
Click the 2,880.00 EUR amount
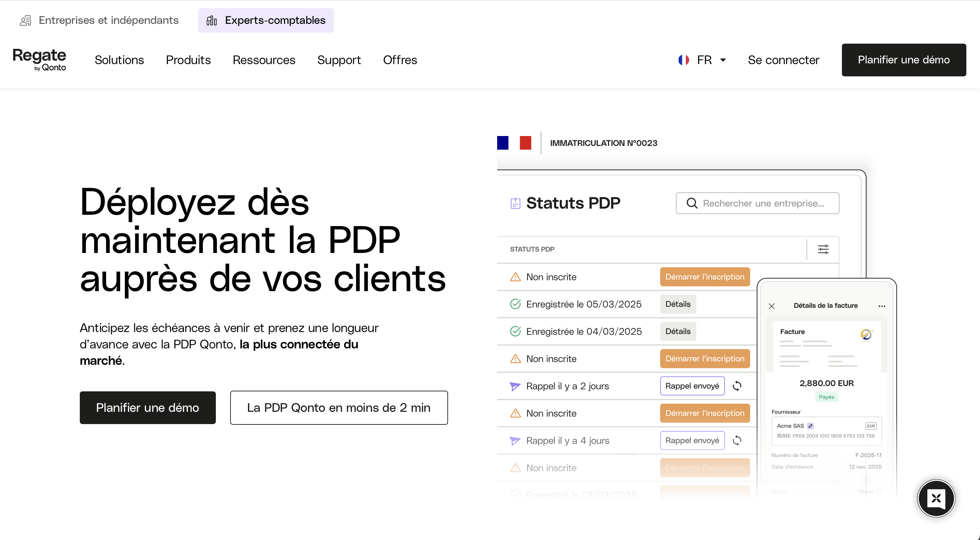point(826,383)
